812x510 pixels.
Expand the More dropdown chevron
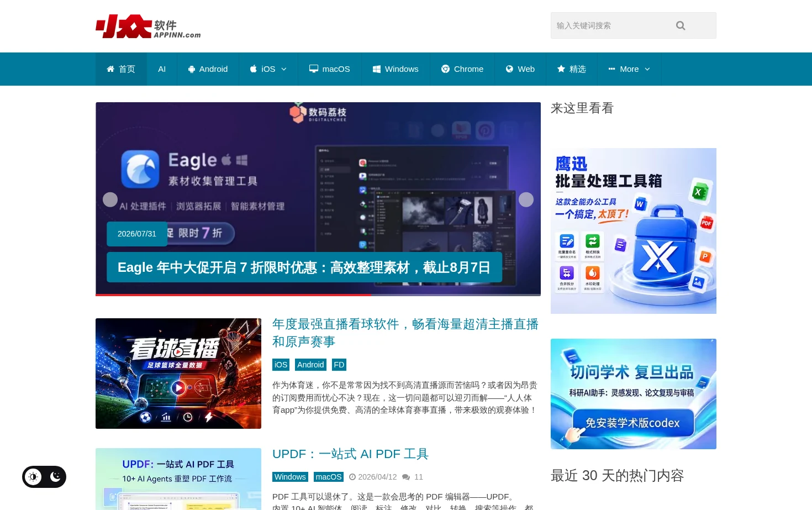pyautogui.click(x=647, y=69)
